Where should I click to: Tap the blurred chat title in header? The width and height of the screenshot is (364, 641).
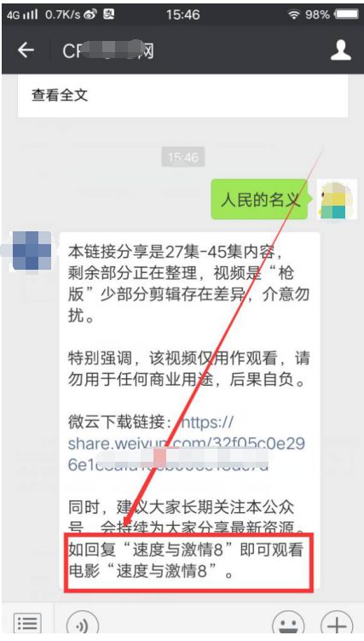tap(107, 50)
